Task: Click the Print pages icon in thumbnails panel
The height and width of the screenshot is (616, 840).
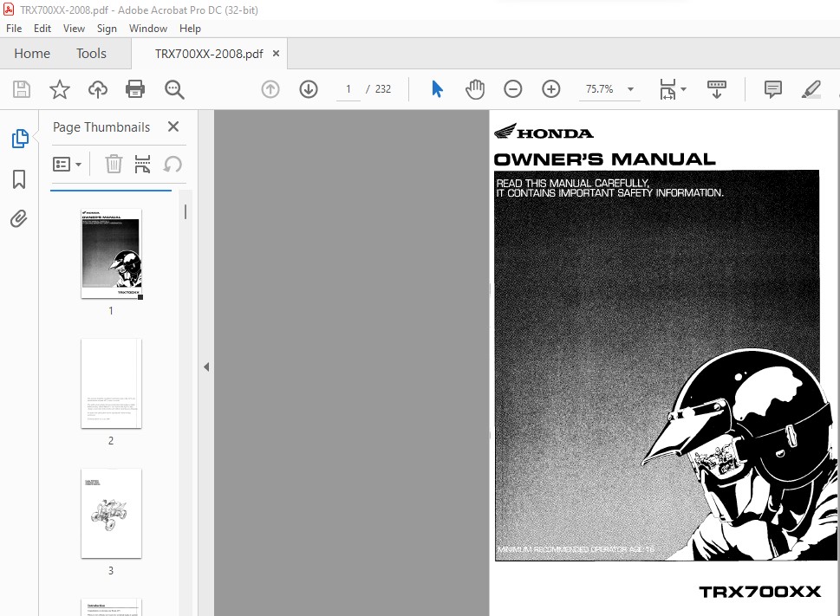Action: [x=142, y=165]
